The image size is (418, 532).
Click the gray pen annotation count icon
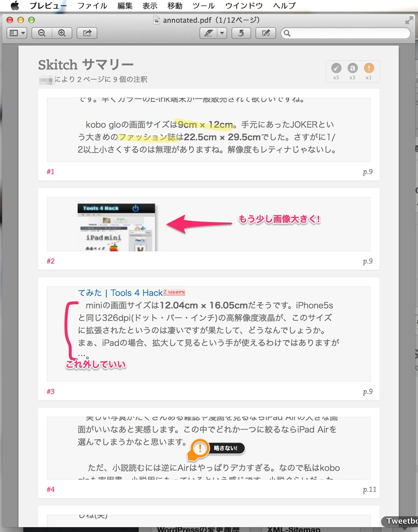pyautogui.click(x=336, y=68)
